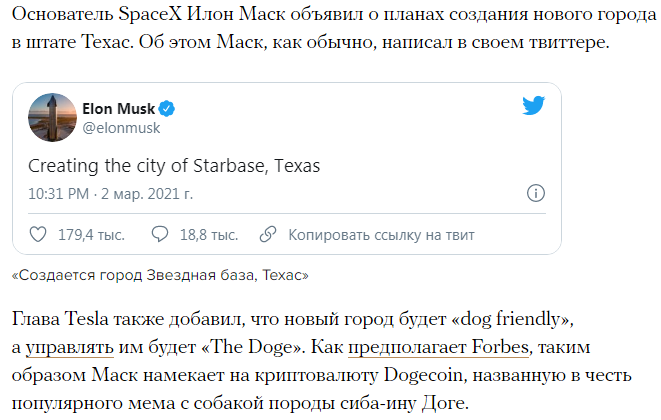Click the like count 179,4 тыс.
This screenshot has width=661, height=420.
point(92,235)
